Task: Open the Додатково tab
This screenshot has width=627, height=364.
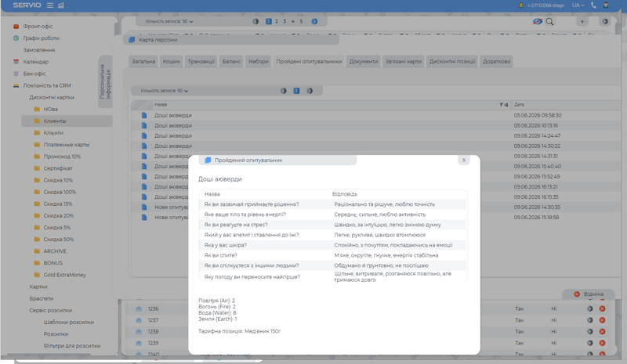Action: tap(497, 61)
